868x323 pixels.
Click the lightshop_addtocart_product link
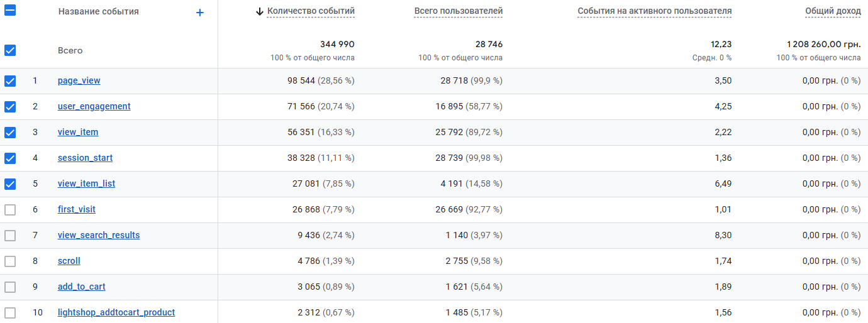point(116,312)
